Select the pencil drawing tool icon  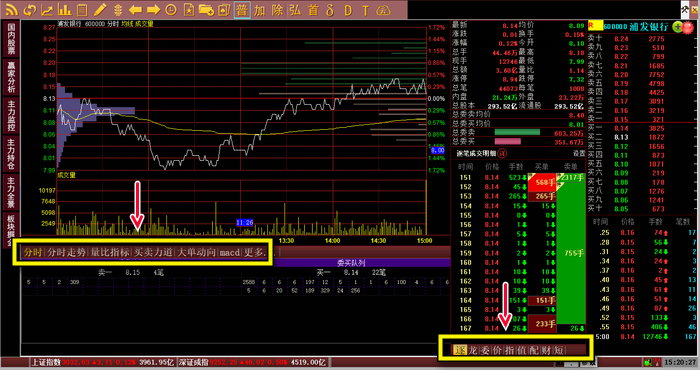coord(100,9)
